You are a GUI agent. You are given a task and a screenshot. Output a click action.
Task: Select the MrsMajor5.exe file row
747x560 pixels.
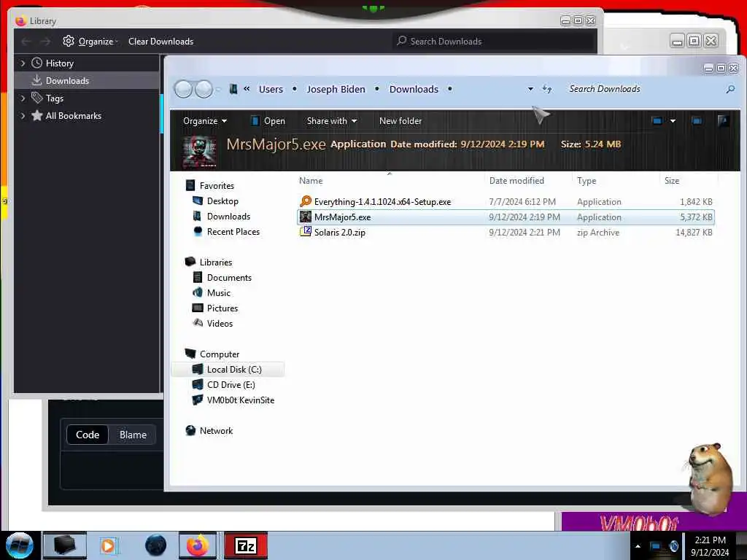tap(506, 217)
